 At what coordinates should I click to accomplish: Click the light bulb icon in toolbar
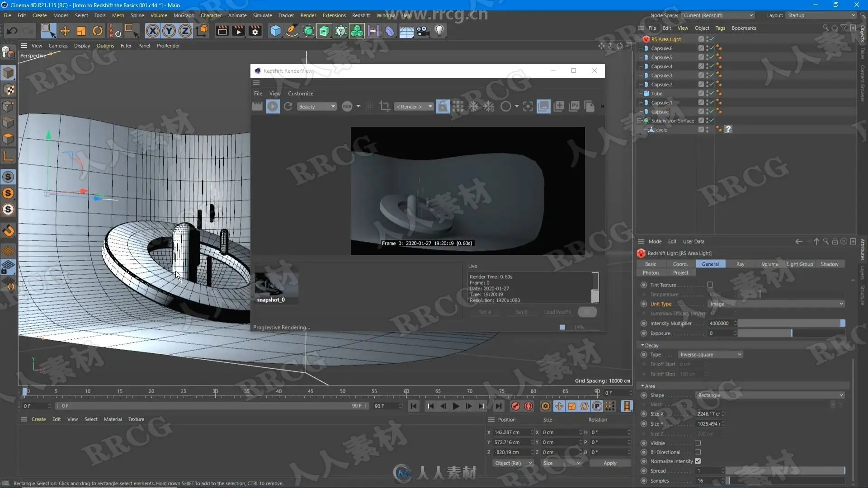[x=439, y=31]
